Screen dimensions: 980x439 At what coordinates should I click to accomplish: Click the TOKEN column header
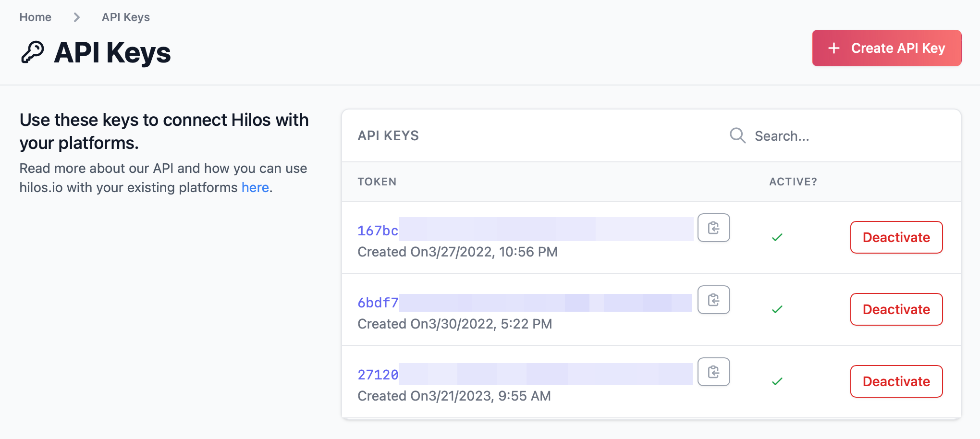coord(377,182)
